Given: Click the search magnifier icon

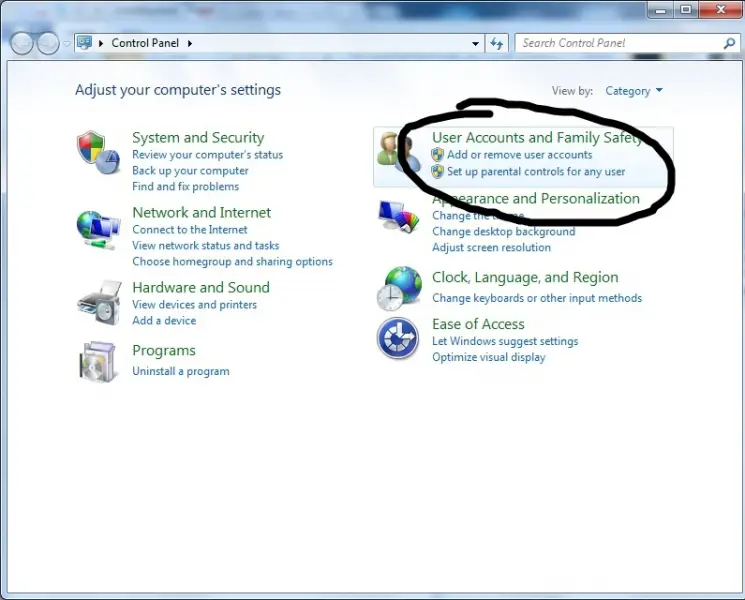Looking at the screenshot, I should (x=729, y=43).
